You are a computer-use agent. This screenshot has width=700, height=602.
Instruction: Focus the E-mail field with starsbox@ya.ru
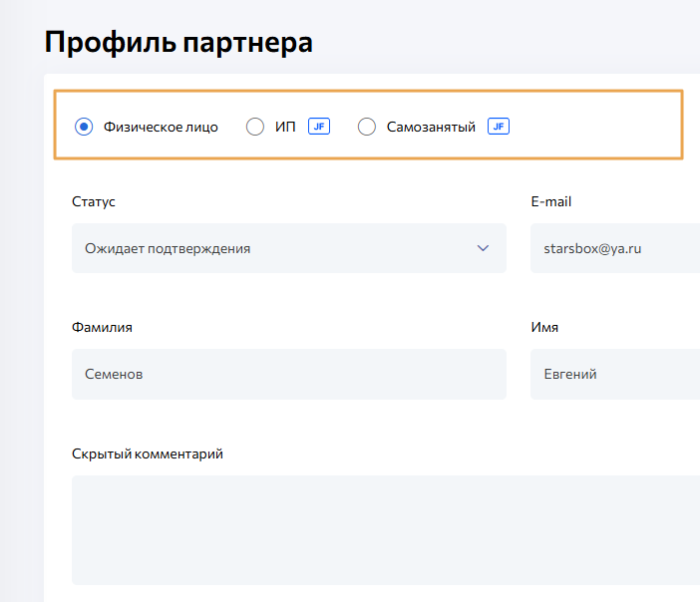pyautogui.click(x=614, y=248)
